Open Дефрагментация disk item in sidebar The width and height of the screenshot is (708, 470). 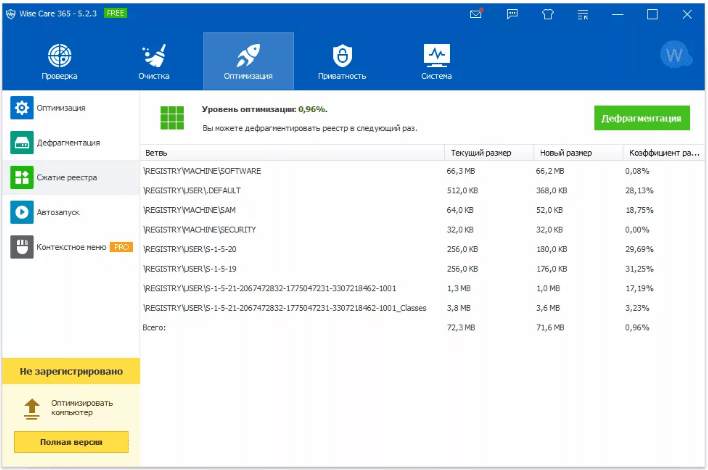[x=71, y=143]
